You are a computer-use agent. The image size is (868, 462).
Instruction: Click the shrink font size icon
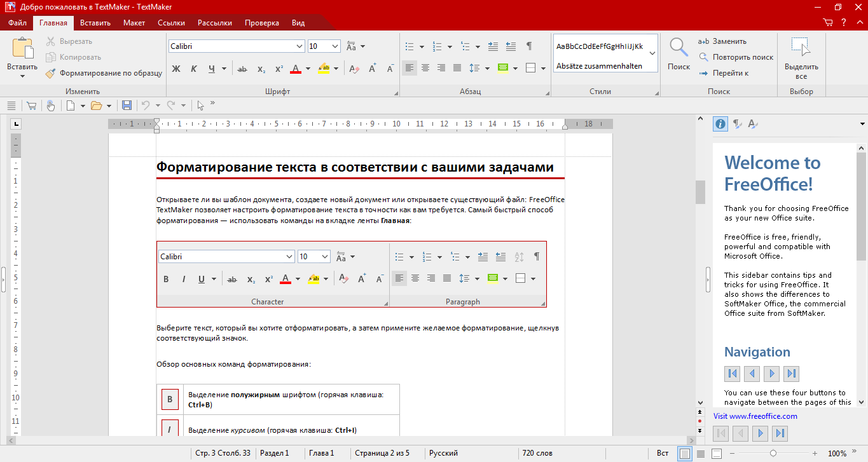click(390, 68)
